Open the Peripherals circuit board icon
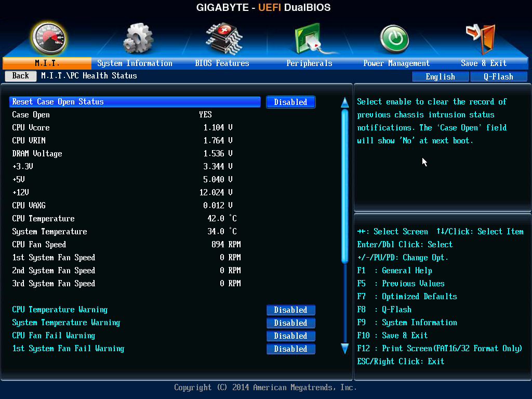Viewport: 532px width, 399px height. point(312,38)
